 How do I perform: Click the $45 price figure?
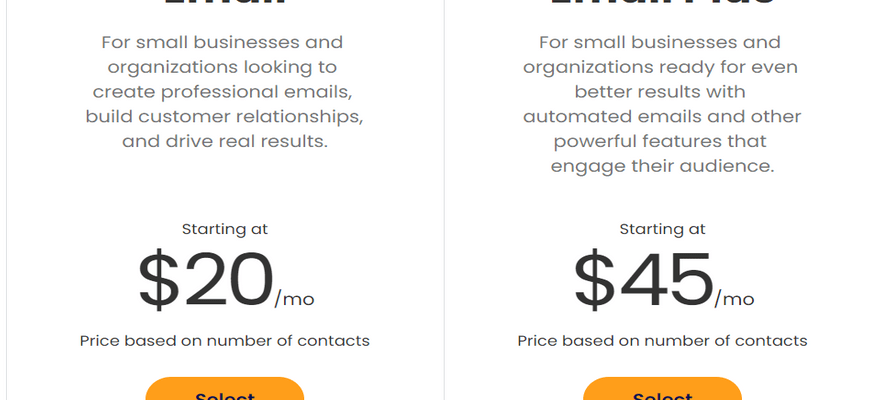(x=643, y=279)
